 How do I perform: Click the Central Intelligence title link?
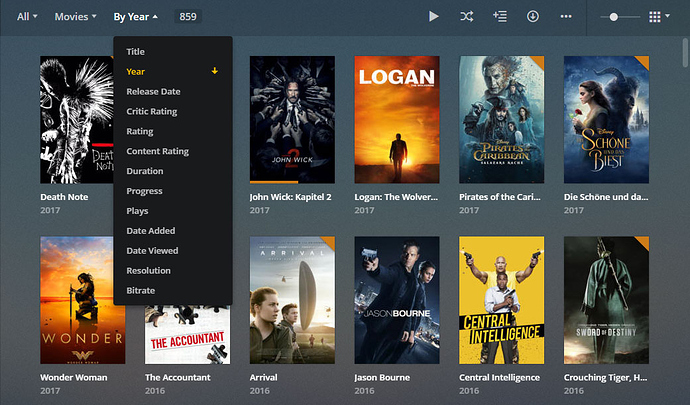[x=499, y=377]
